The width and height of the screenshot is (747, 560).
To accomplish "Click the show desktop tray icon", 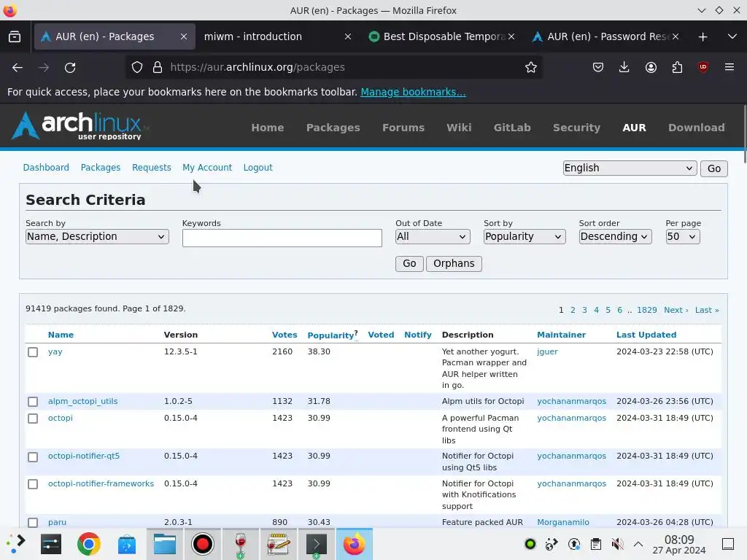I will [x=728, y=544].
